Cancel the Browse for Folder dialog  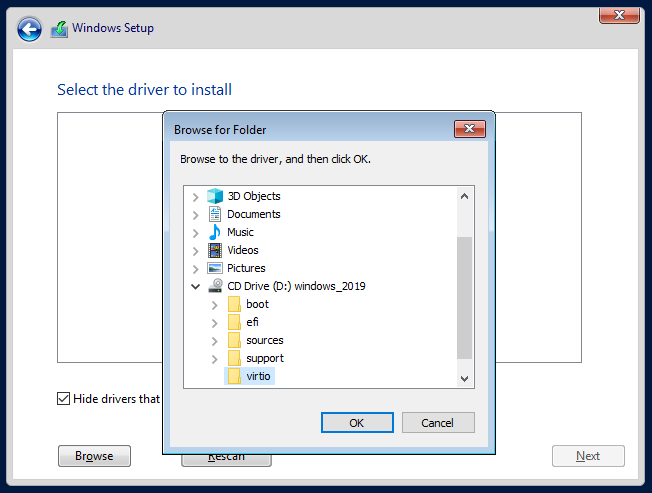tap(438, 423)
